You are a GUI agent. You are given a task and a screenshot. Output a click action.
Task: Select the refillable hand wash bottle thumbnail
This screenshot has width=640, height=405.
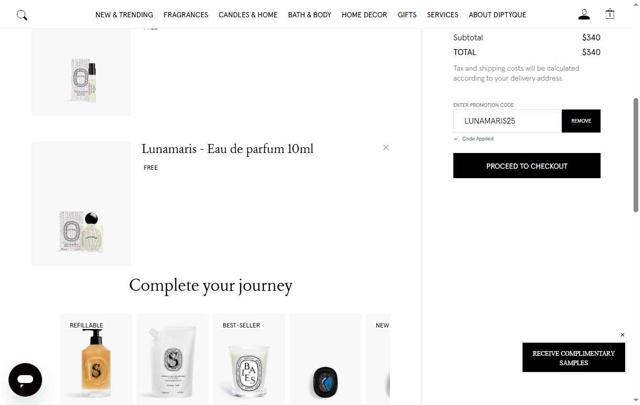96,359
